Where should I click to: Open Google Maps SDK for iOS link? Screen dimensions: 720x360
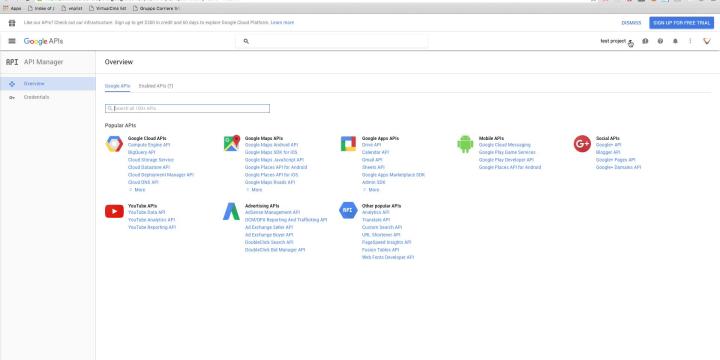[271, 152]
